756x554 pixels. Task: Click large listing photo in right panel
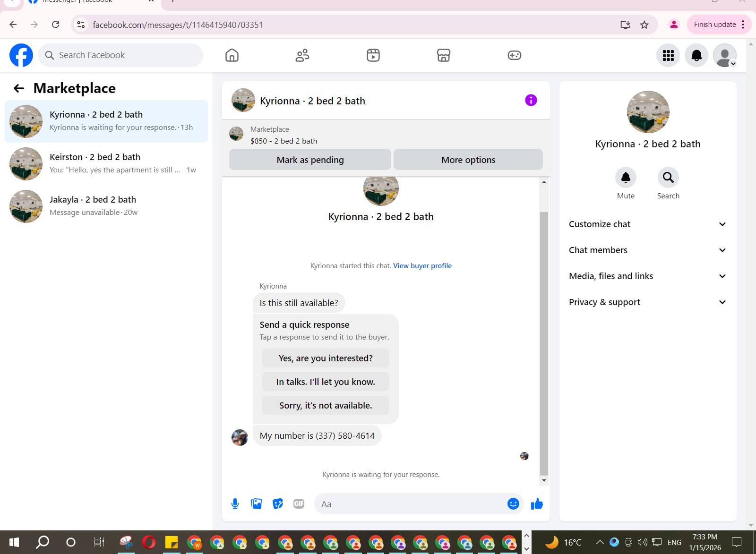click(648, 112)
